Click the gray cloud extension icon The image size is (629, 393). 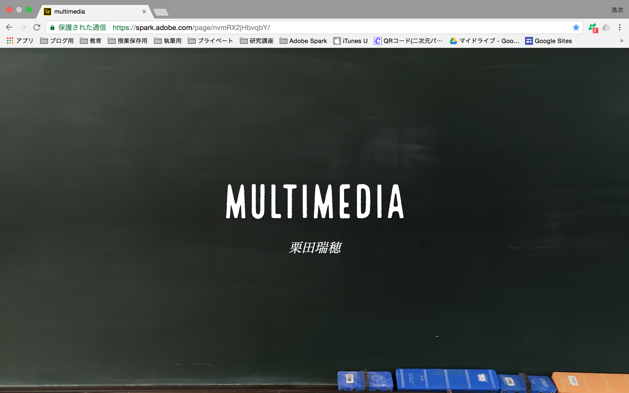coord(606,27)
